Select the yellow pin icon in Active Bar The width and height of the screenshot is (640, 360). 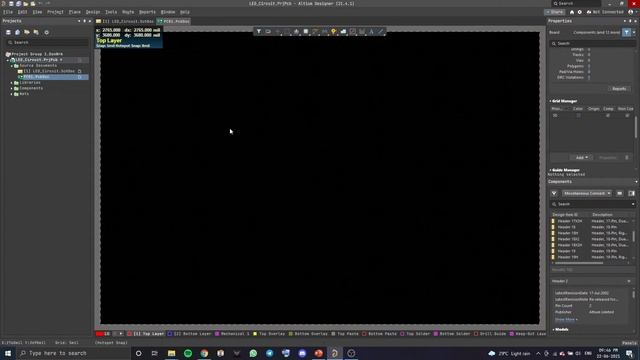pos(333,31)
